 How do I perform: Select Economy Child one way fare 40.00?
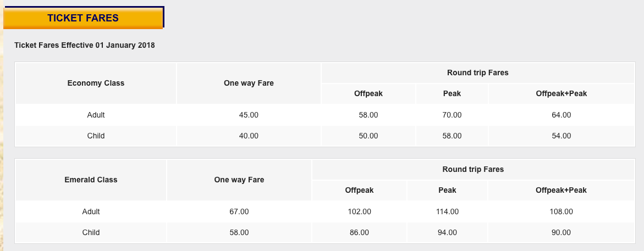pos(249,136)
